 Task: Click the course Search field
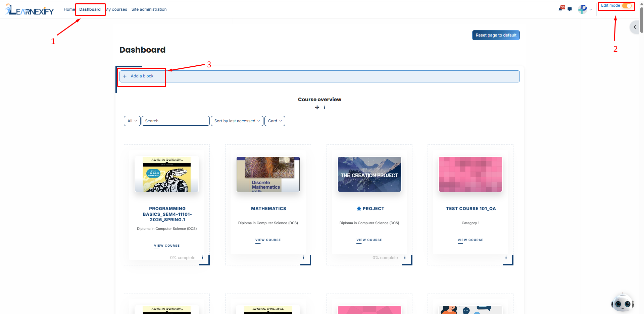[x=176, y=121]
